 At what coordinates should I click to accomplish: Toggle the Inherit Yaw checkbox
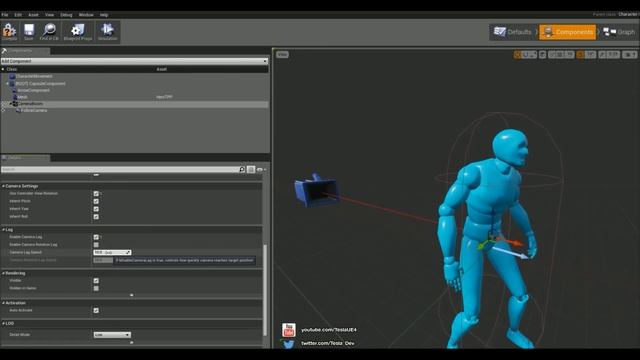pos(96,209)
